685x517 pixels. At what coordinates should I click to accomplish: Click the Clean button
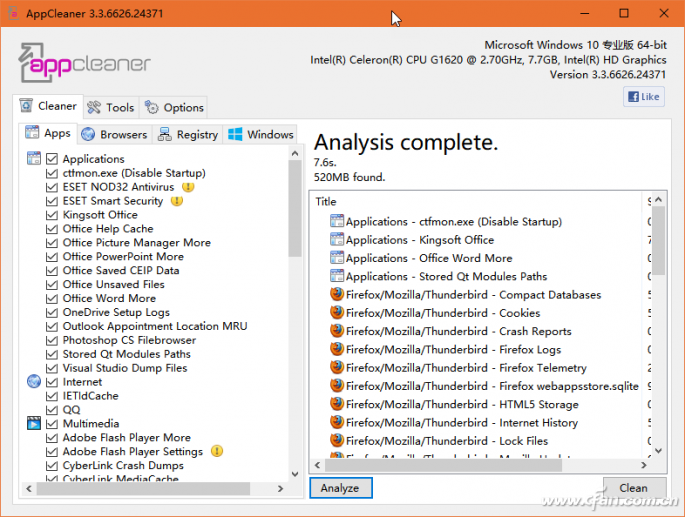pyautogui.click(x=634, y=488)
